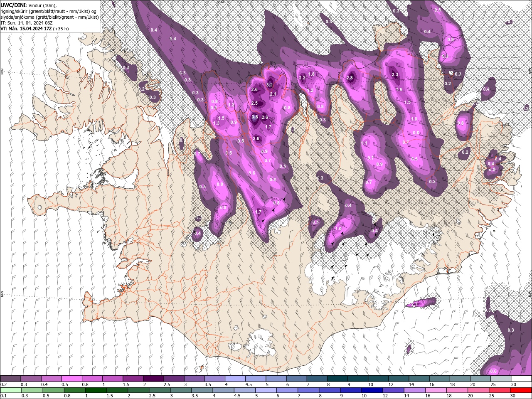Screen dimensions: 532x399
Task: Click the 3.2 precipitation value on the map
Action: (269, 85)
